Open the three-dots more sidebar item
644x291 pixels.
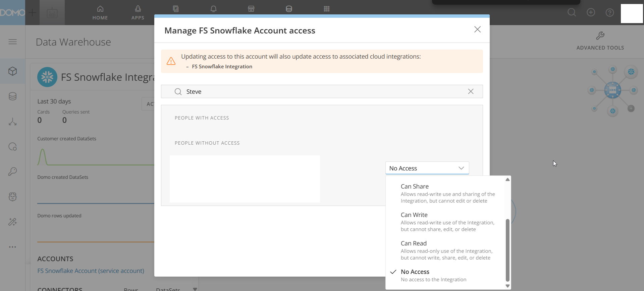click(x=12, y=247)
